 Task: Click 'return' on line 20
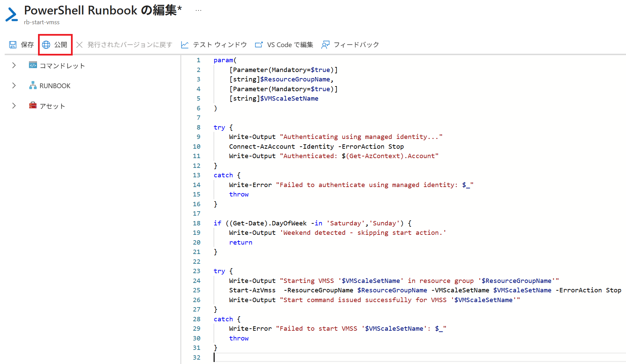pos(241,243)
